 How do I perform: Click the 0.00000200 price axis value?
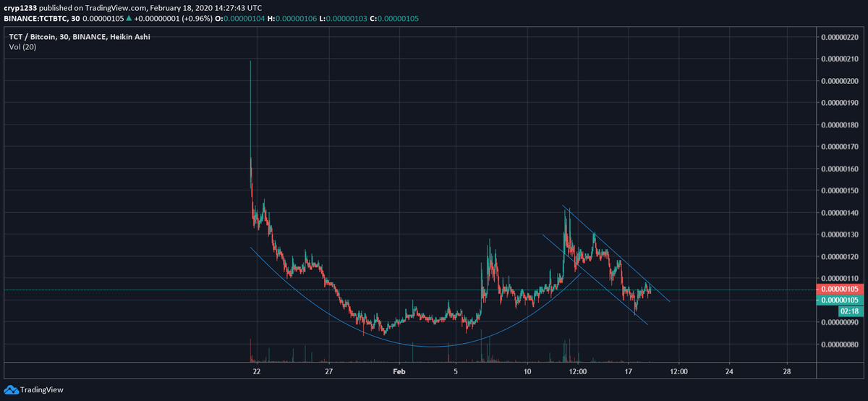click(841, 81)
